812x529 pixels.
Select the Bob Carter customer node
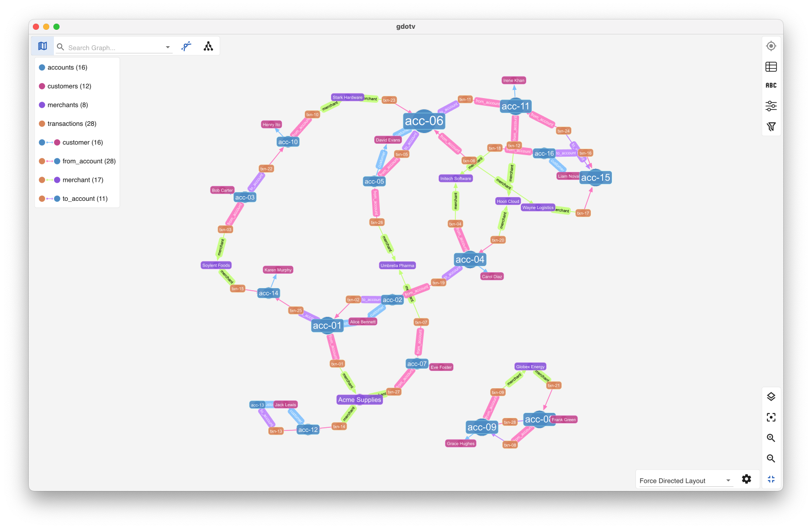223,190
